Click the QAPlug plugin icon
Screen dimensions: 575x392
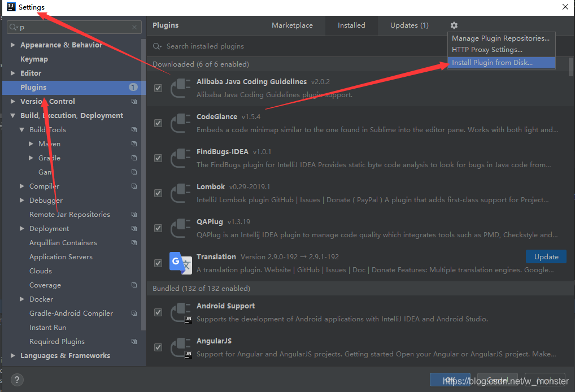coord(180,228)
